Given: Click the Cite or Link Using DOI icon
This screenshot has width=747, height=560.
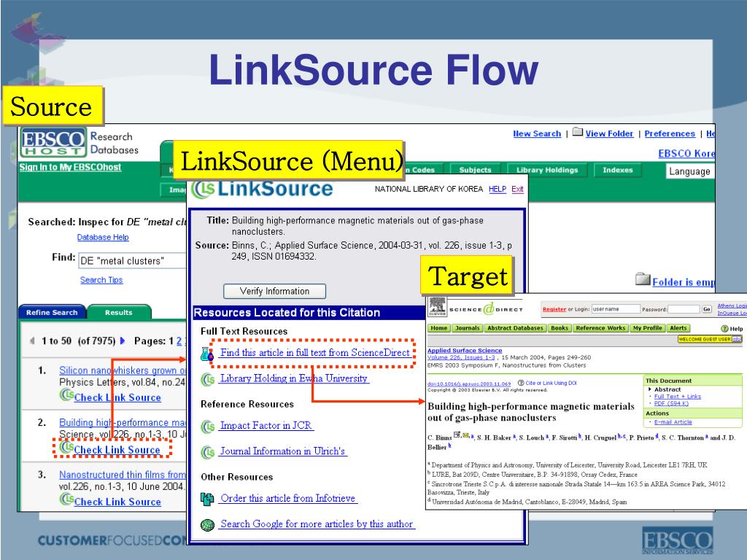Looking at the screenshot, I should [x=521, y=383].
